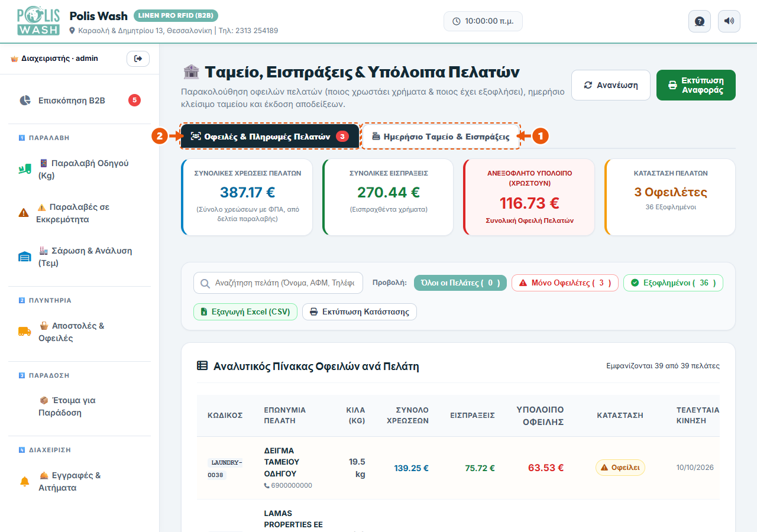757x532 pixels.
Task: Click customer code LAUNDRY-0038
Action: tap(225, 468)
